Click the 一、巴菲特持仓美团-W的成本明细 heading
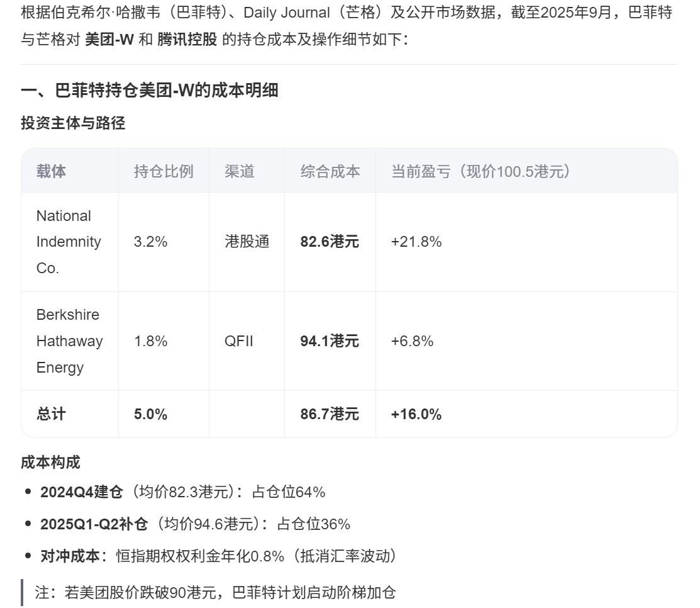Image resolution: width=700 pixels, height=608 pixels. click(x=150, y=91)
